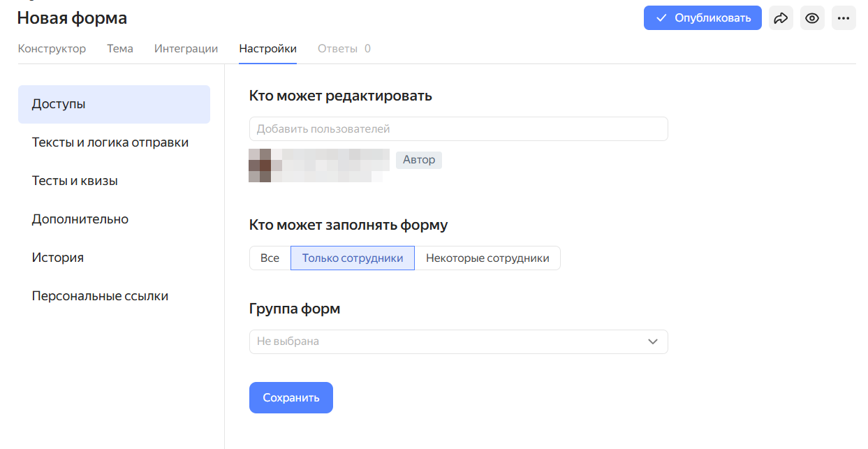
Task: Open 'Персональные ссылки' settings
Action: [100, 295]
